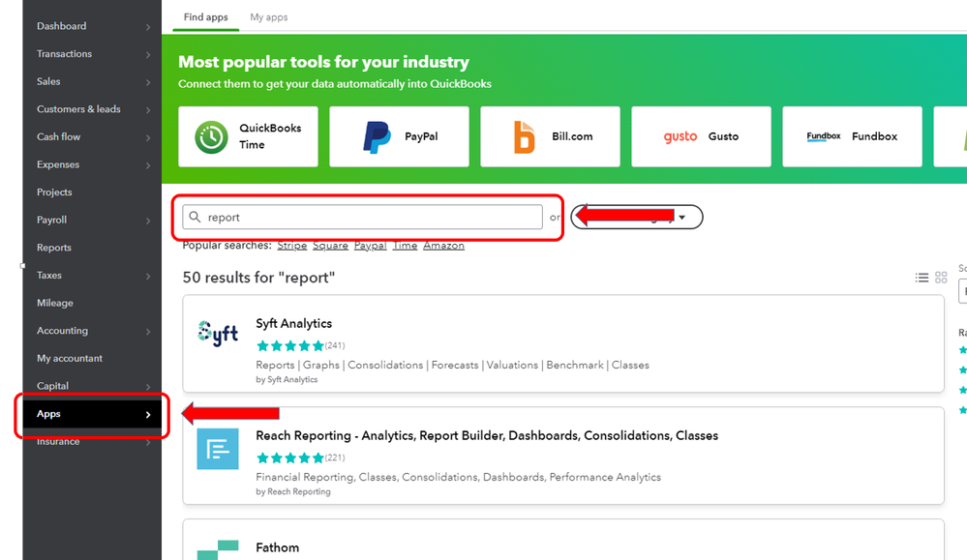The image size is (967, 560).
Task: Click the Amazon popular search link
Action: point(443,246)
